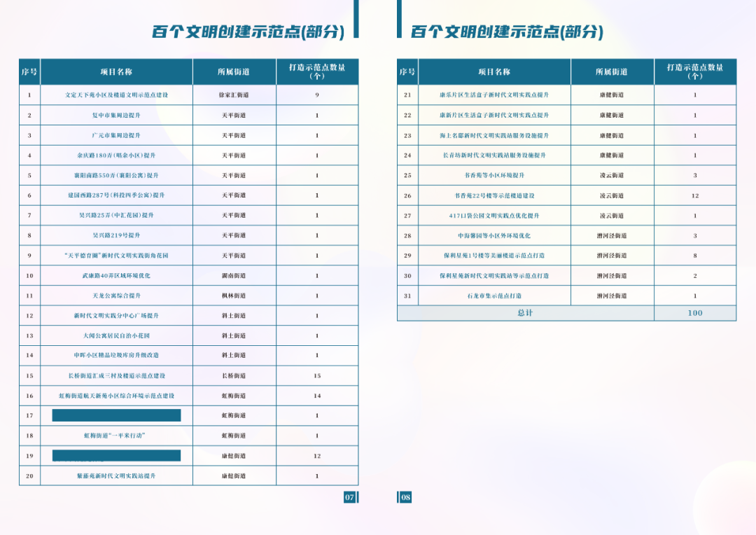The image size is (756, 535).
Task: Select project 417口袋公园文明实践点优化提升
Action: [494, 216]
